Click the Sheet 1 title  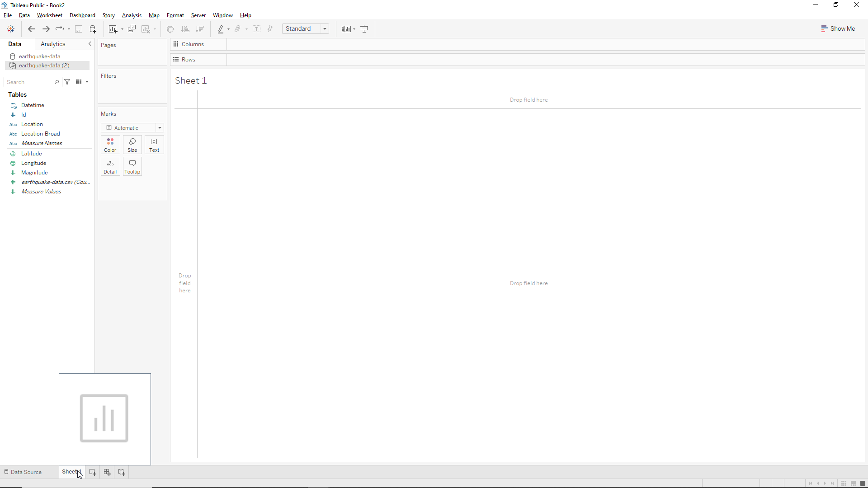click(x=191, y=80)
